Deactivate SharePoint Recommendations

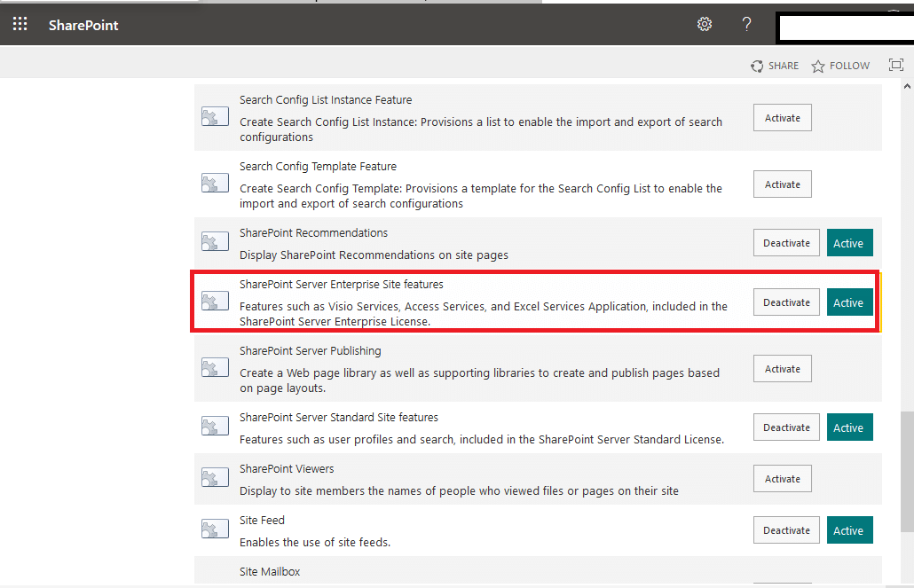click(x=786, y=242)
